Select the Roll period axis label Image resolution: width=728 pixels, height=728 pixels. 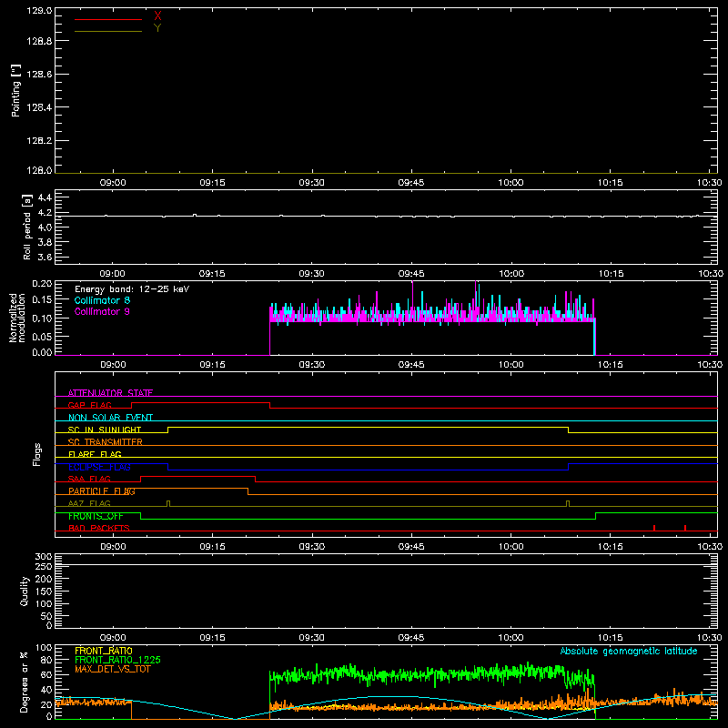27,227
